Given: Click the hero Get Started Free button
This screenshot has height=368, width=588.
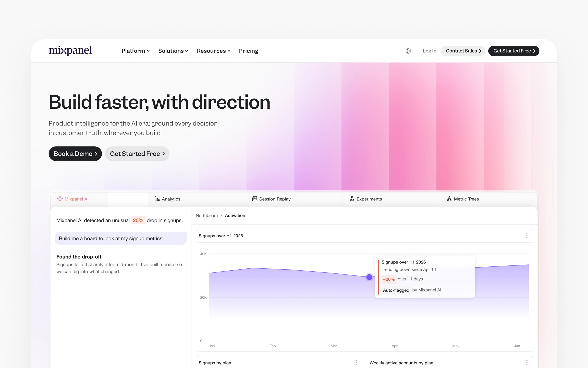Looking at the screenshot, I should [137, 154].
